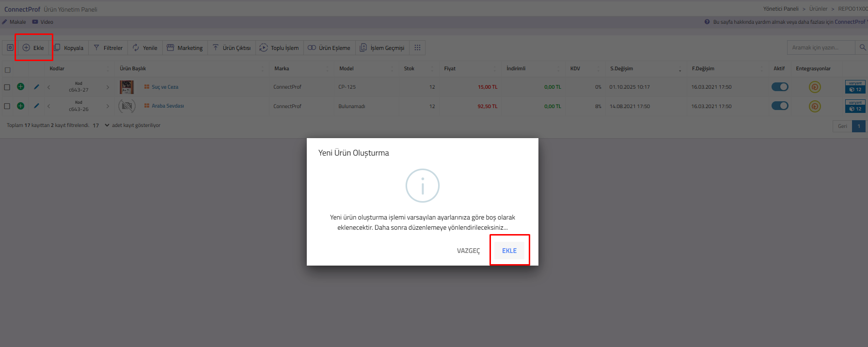This screenshot has width=868, height=347.
Task: Open the Marketing toolbar menu
Action: pos(185,47)
